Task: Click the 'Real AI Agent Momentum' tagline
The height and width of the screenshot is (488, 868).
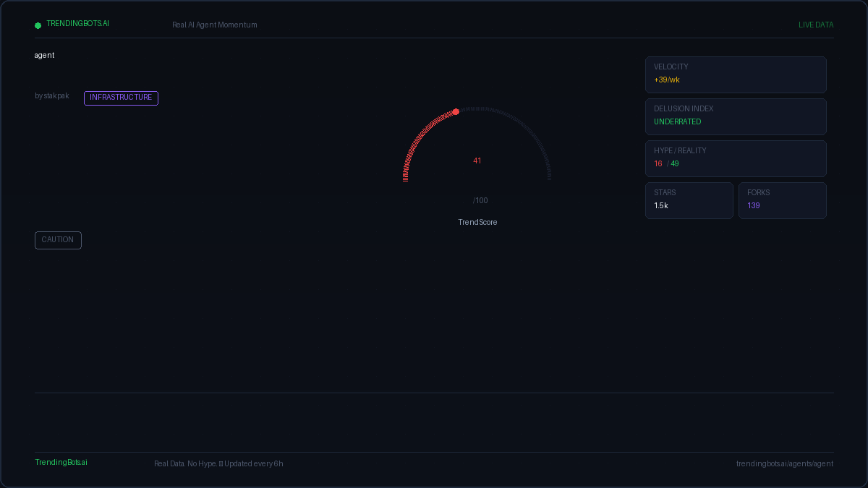Action: 215,25
